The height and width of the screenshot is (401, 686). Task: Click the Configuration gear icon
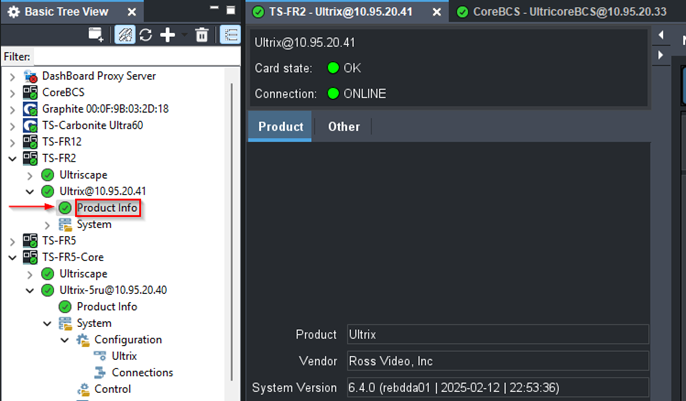point(83,340)
